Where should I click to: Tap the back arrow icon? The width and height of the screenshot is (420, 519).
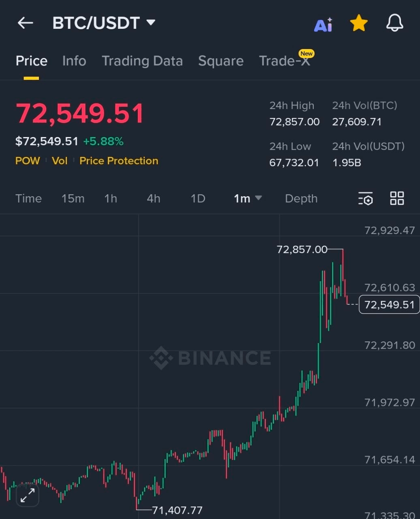[25, 23]
